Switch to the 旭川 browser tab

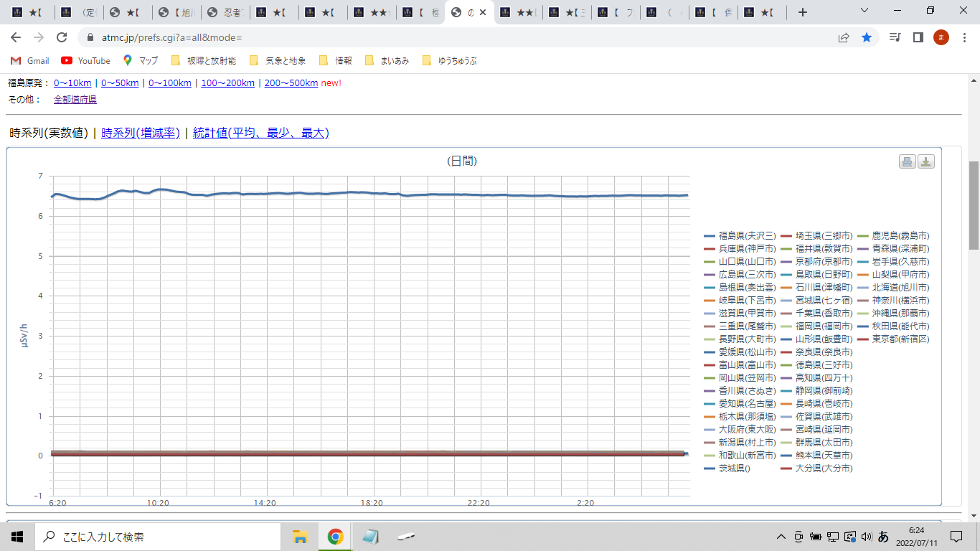(178, 13)
